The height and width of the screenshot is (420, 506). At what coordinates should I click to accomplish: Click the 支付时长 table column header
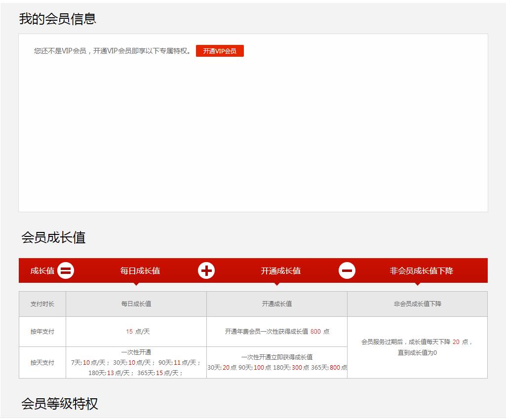pos(42,304)
